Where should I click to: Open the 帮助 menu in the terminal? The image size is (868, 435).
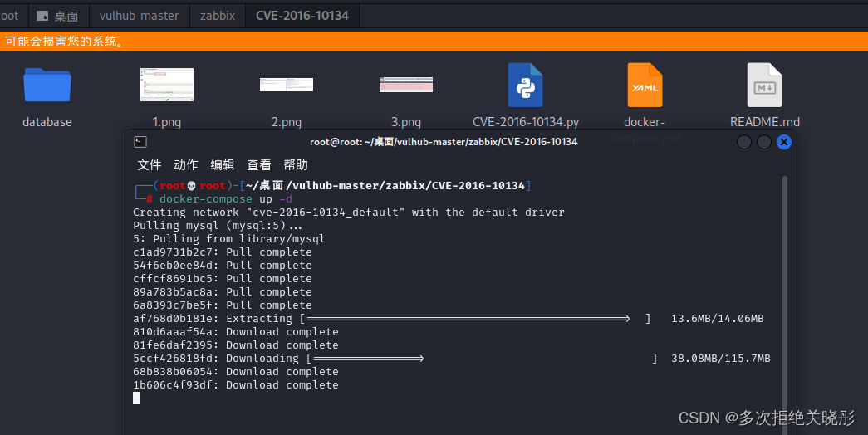coord(296,164)
